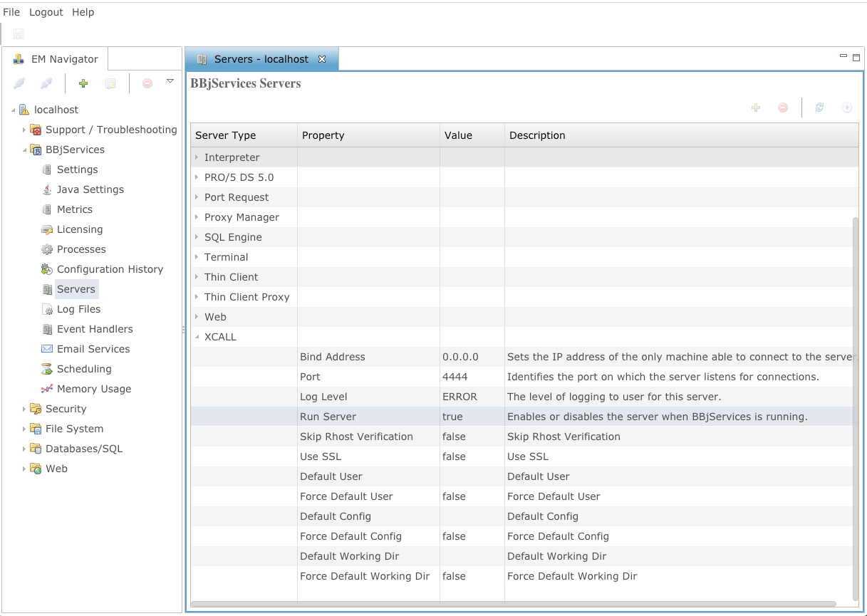Close the Servers - localhost tab
Screen dimensions: 867x616
322,59
